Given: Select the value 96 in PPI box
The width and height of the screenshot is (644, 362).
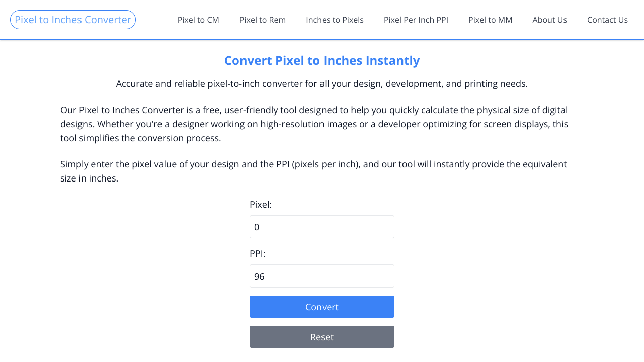Looking at the screenshot, I should [260, 276].
